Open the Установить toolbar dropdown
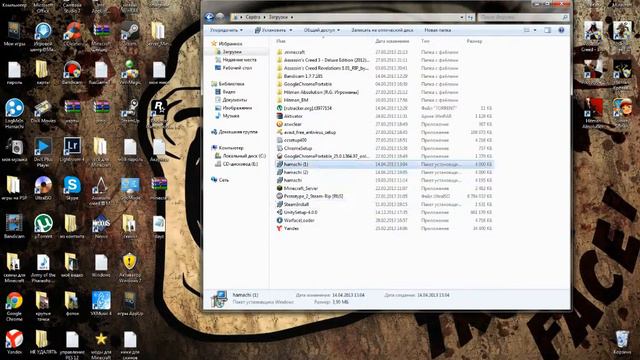640x360 pixels. click(273, 30)
